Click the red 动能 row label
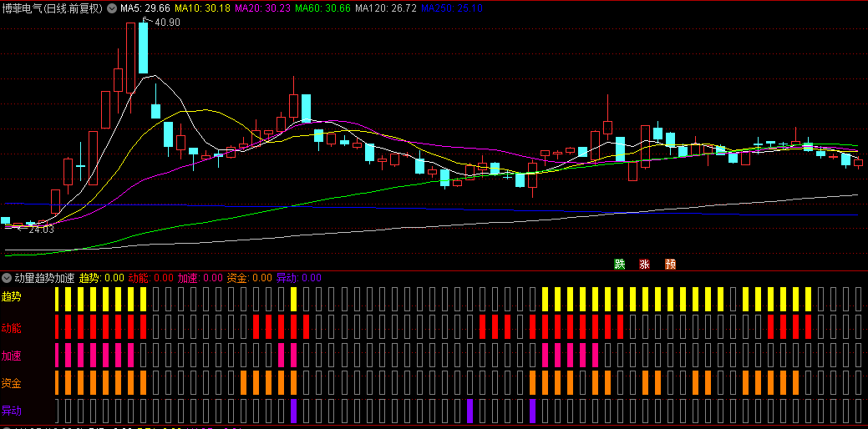 [x=12, y=328]
